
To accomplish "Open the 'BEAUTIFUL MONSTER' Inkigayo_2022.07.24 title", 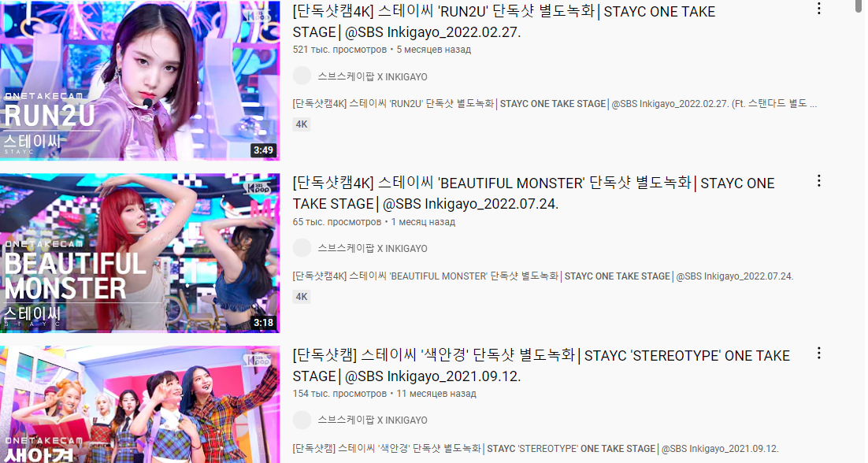I will coord(534,194).
